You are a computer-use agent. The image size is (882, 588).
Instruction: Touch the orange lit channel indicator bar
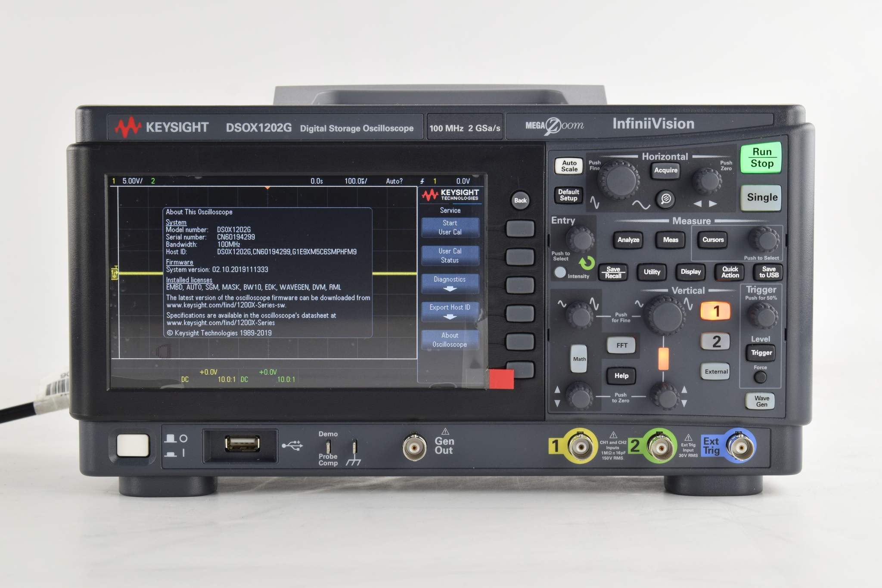coord(663,358)
